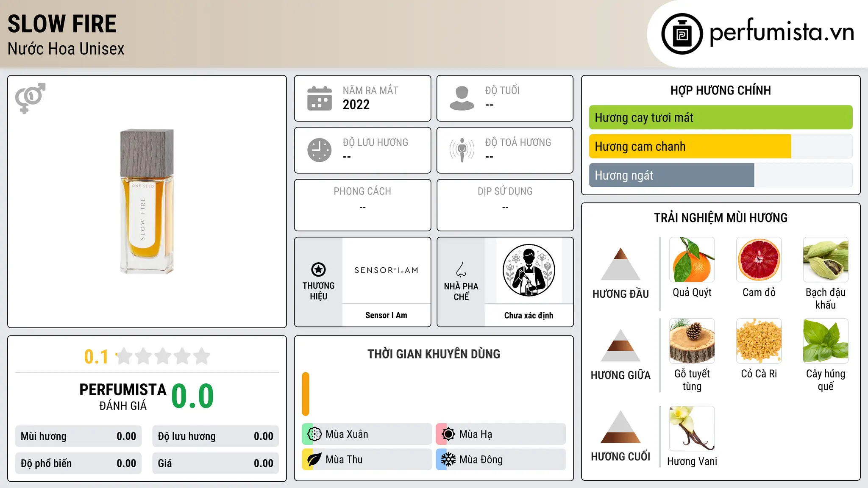The width and height of the screenshot is (868, 488).
Task: Click the Hương Giữa pyramid icon
Action: tap(620, 345)
